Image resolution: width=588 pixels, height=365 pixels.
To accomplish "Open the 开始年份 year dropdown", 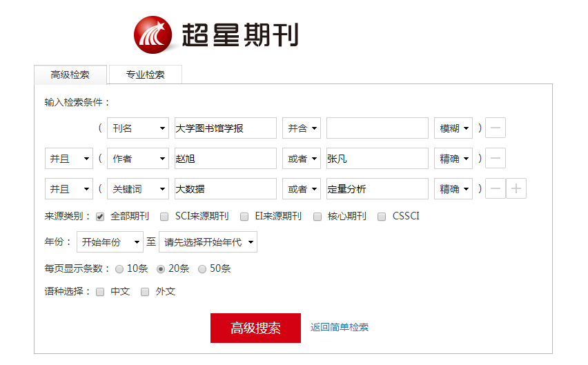I will (x=110, y=242).
